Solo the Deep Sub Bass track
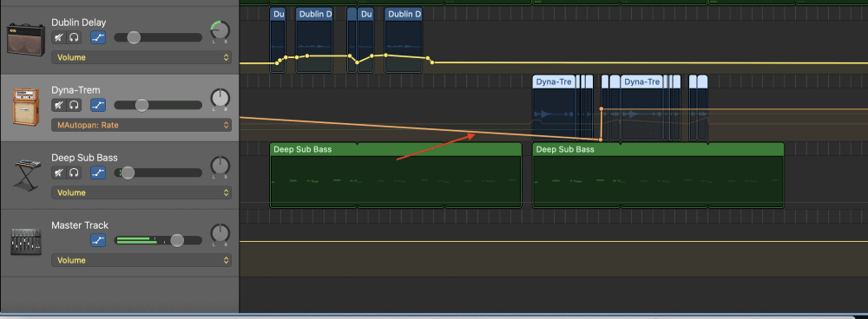Image resolution: width=868 pixels, height=319 pixels. [74, 173]
